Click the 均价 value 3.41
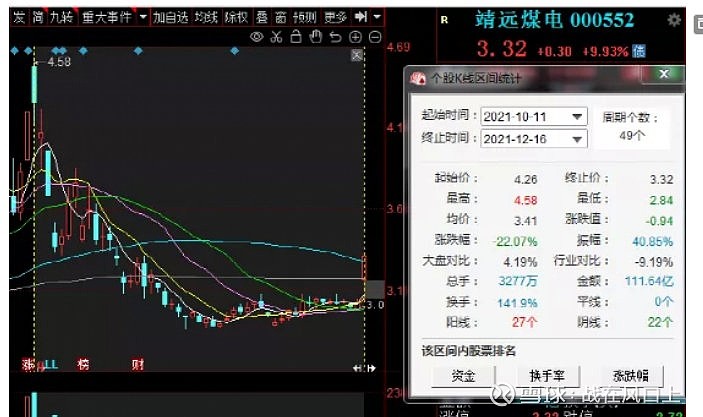The width and height of the screenshot is (703, 417). (x=525, y=221)
